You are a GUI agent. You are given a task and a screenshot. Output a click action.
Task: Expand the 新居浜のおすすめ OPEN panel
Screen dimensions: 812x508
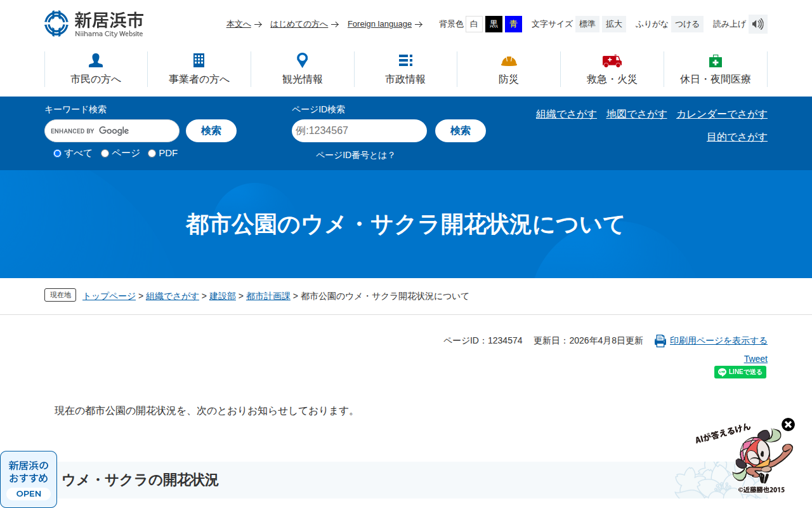click(x=29, y=479)
